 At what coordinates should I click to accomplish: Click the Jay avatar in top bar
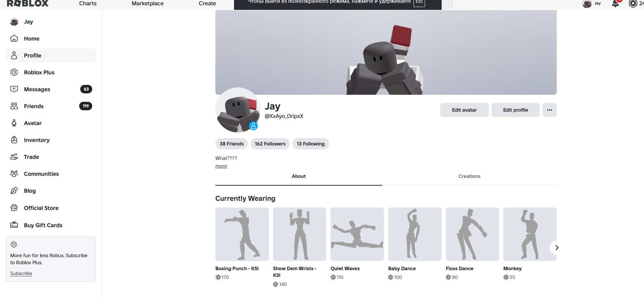click(587, 4)
